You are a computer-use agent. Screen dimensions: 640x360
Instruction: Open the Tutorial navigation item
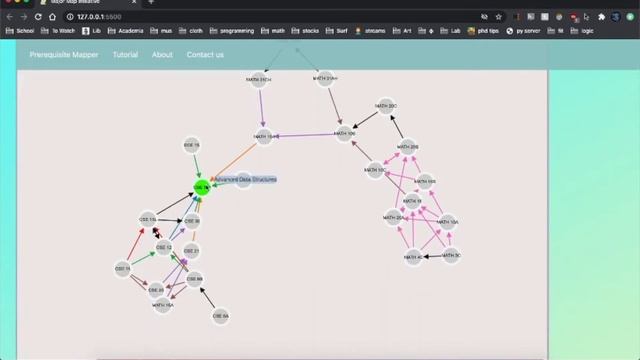pos(125,55)
